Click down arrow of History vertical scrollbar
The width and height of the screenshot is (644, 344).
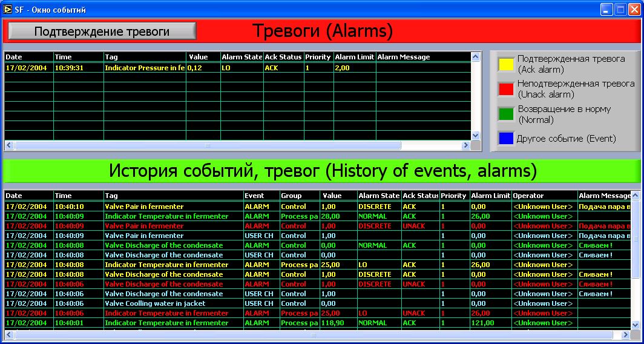click(635, 325)
